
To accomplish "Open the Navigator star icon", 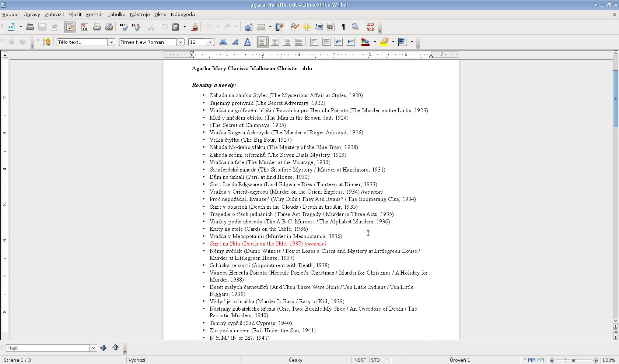I will point(307,27).
